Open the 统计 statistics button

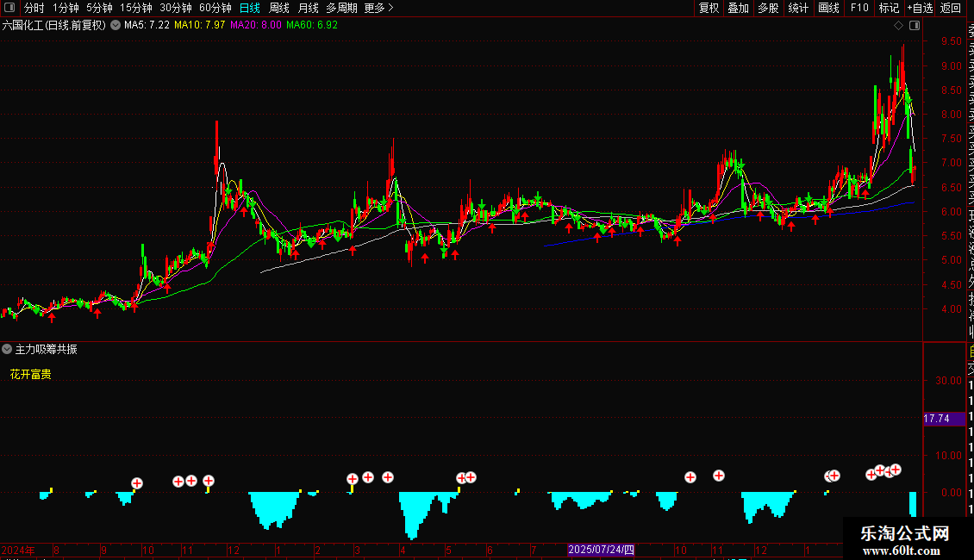coord(798,8)
